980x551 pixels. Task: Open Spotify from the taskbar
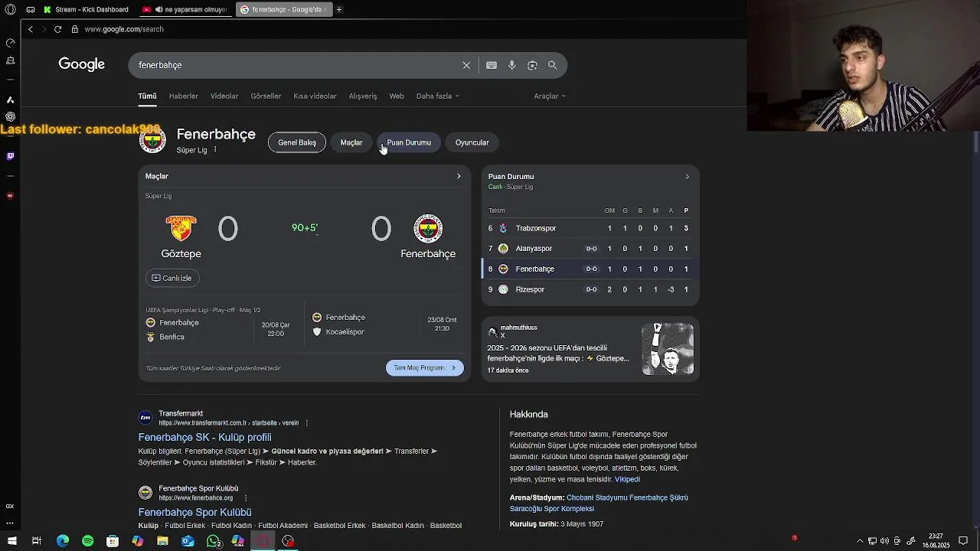[x=87, y=541]
